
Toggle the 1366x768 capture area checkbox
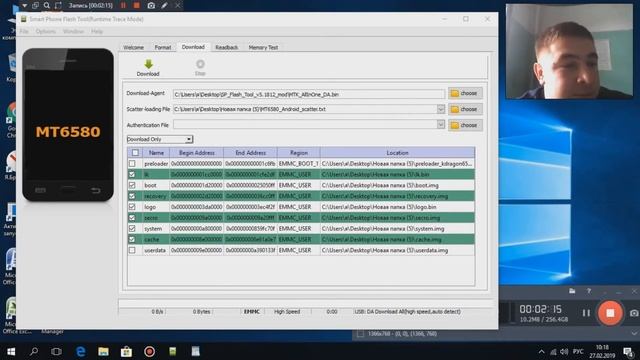(x=360, y=334)
